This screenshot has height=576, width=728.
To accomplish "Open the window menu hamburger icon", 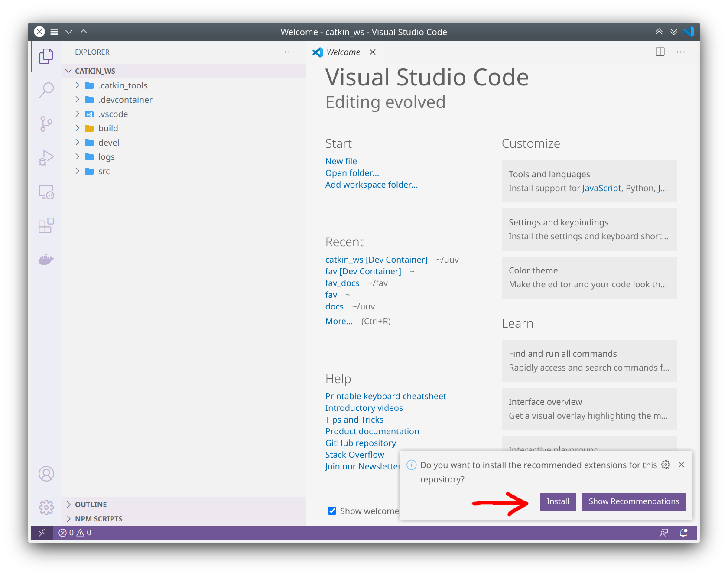I will click(x=54, y=32).
